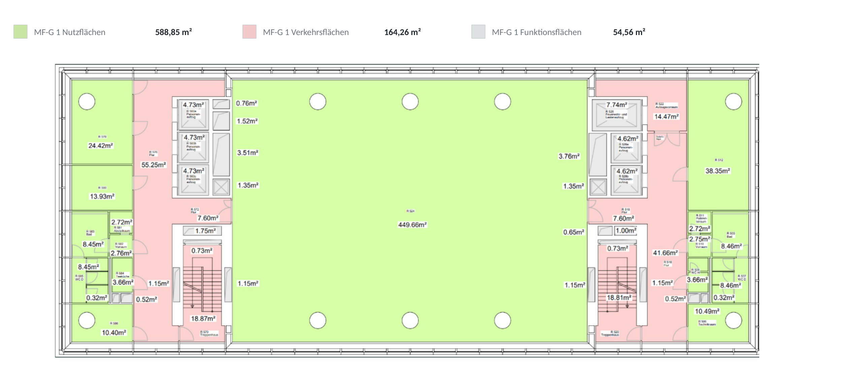Click the '0.73m²' label in the right stairwell
The width and height of the screenshot is (868, 386).
[617, 248]
